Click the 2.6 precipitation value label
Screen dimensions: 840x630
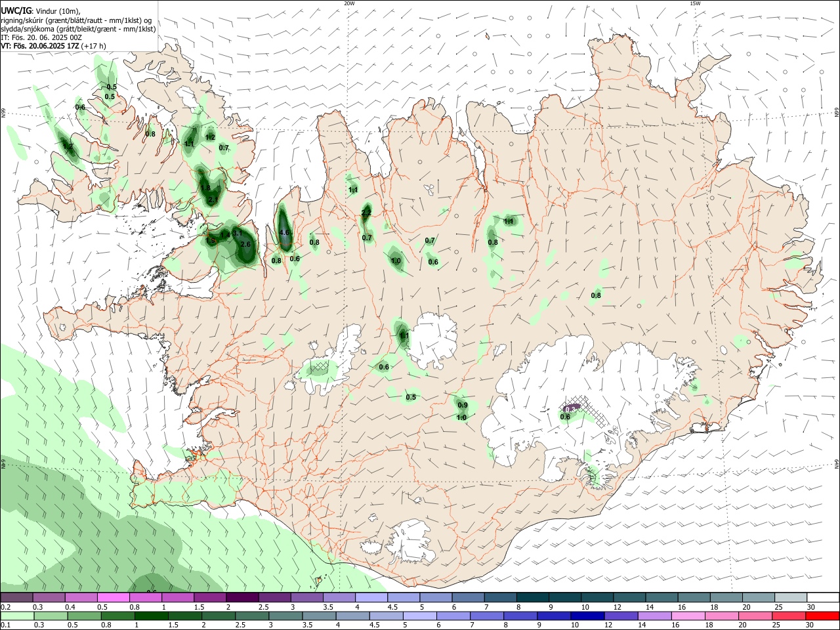pyautogui.click(x=245, y=244)
